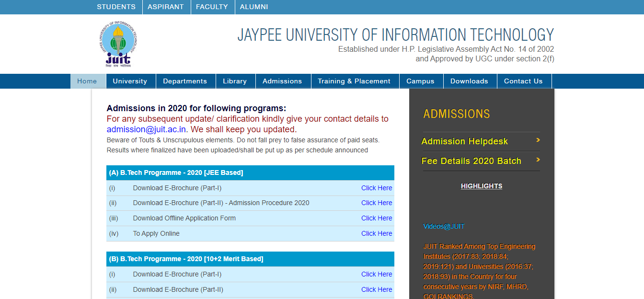The height and width of the screenshot is (299, 644).
Task: Expand the Fee Details 2020 Batch chevron
Action: (538, 161)
